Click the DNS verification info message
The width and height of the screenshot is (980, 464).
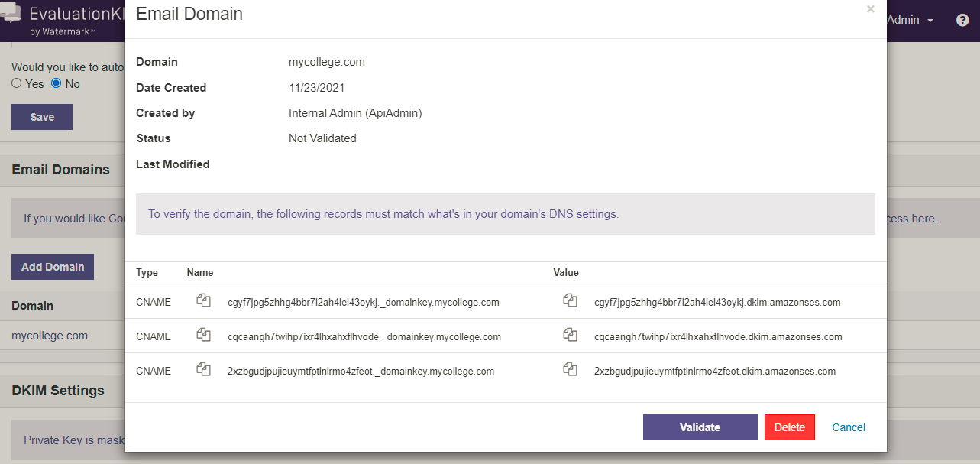[506, 214]
